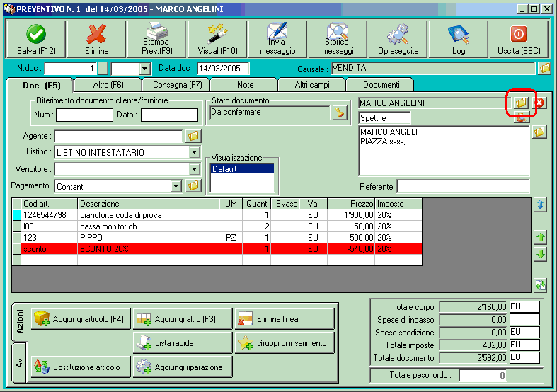Add an item with Aggiungi articolo (F4)
557x392 pixels.
point(81,319)
